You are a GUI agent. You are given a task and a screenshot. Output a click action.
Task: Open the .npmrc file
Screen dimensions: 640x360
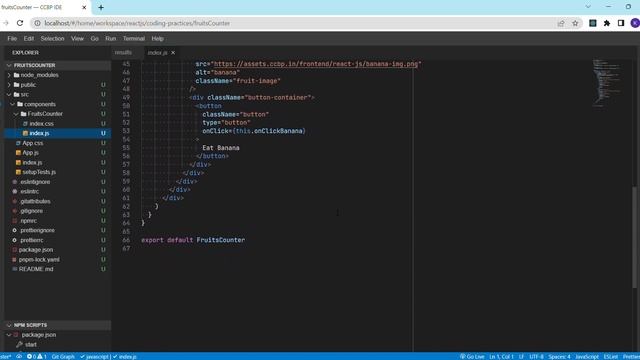pyautogui.click(x=57, y=220)
